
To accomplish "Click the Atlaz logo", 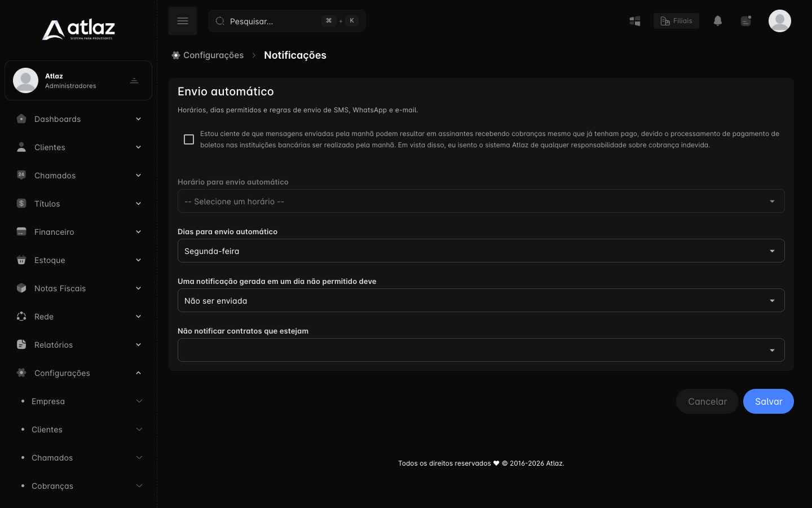I will (x=78, y=30).
